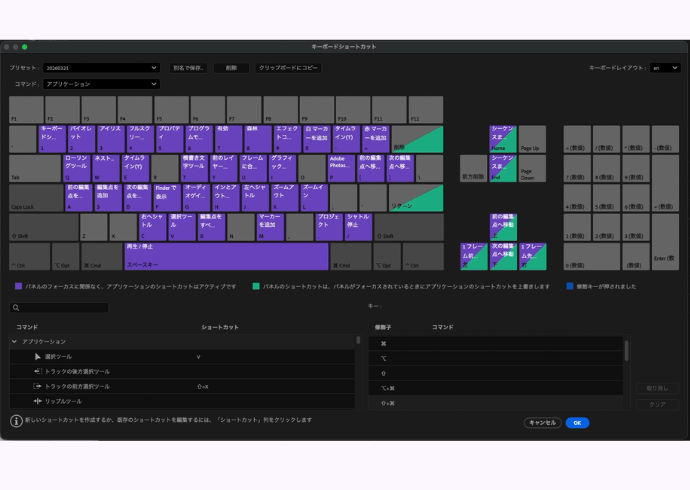Click the magnifier icon in the search field
Image resolution: width=690 pixels, height=490 pixels.
[x=17, y=308]
